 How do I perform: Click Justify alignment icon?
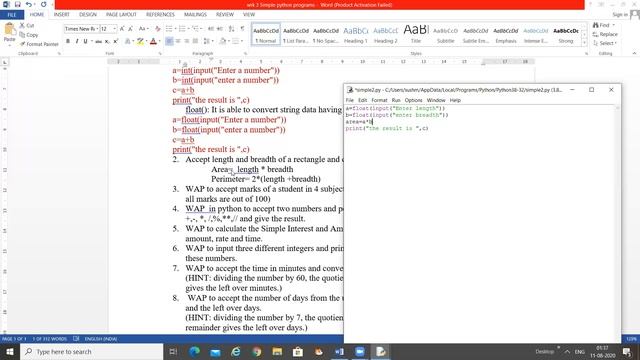click(195, 41)
